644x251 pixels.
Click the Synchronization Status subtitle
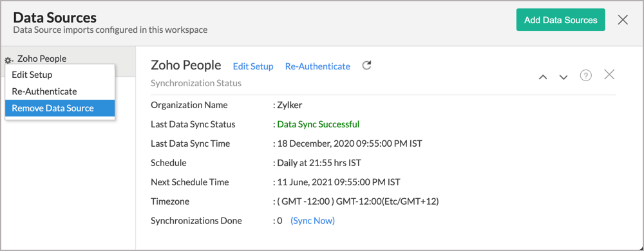coord(196,83)
